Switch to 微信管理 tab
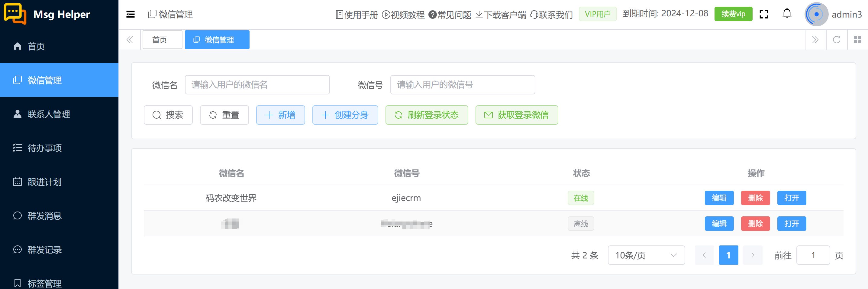The image size is (868, 289). (217, 40)
